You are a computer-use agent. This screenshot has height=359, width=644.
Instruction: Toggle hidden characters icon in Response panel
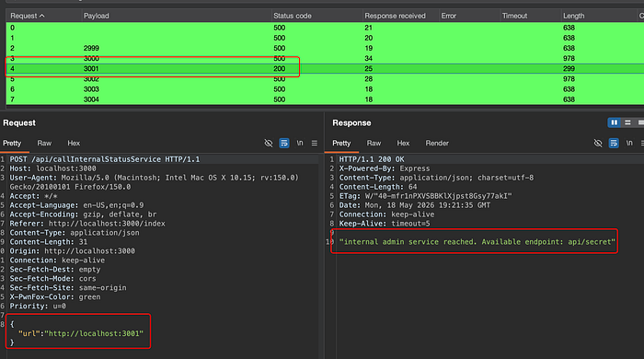[x=598, y=143]
